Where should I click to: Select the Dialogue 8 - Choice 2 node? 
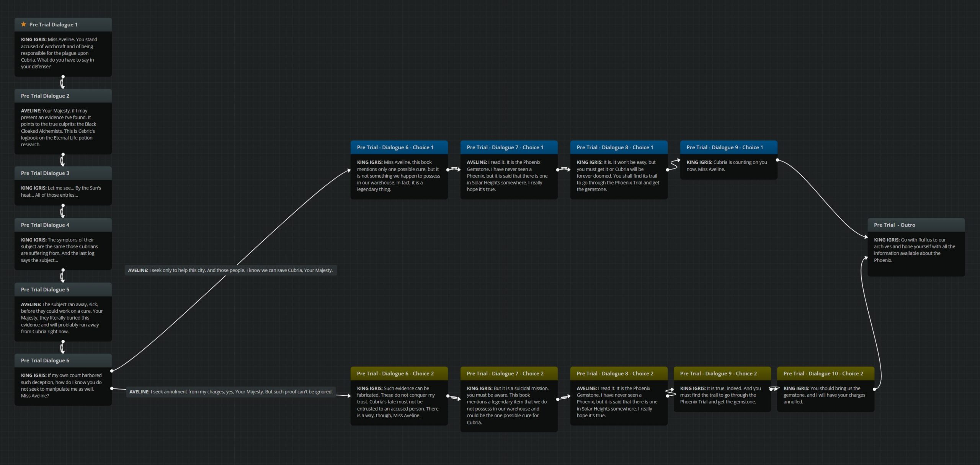619,374
